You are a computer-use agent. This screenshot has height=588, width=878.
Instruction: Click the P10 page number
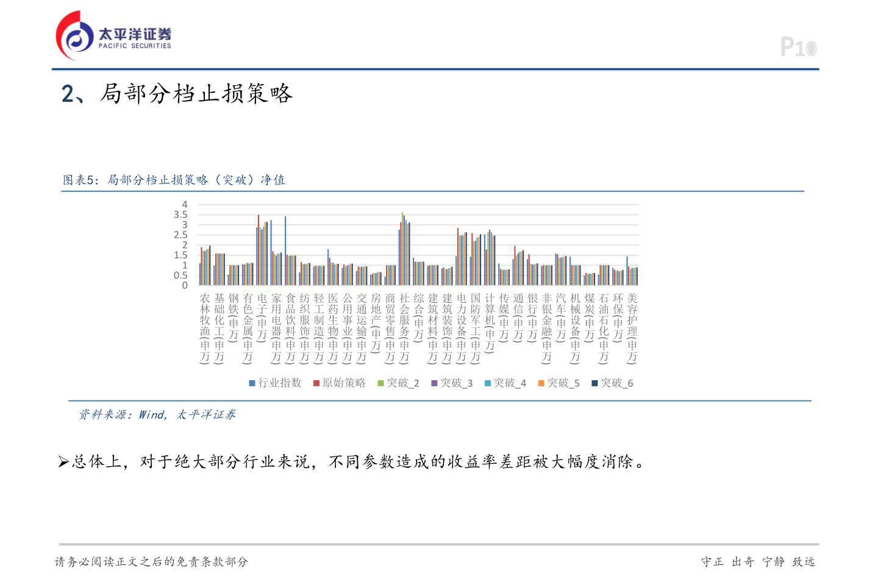pyautogui.click(x=799, y=47)
